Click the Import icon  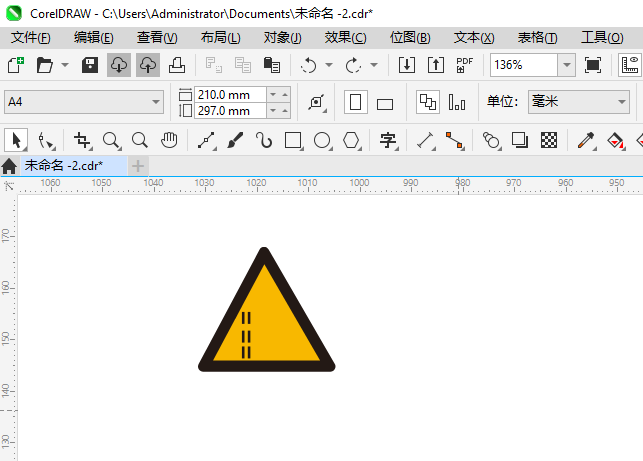click(407, 65)
